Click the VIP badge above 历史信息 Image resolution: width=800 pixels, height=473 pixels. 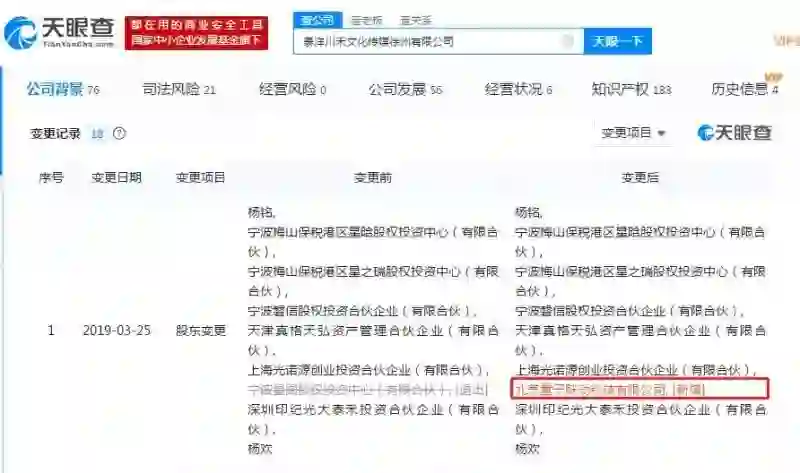(773, 77)
